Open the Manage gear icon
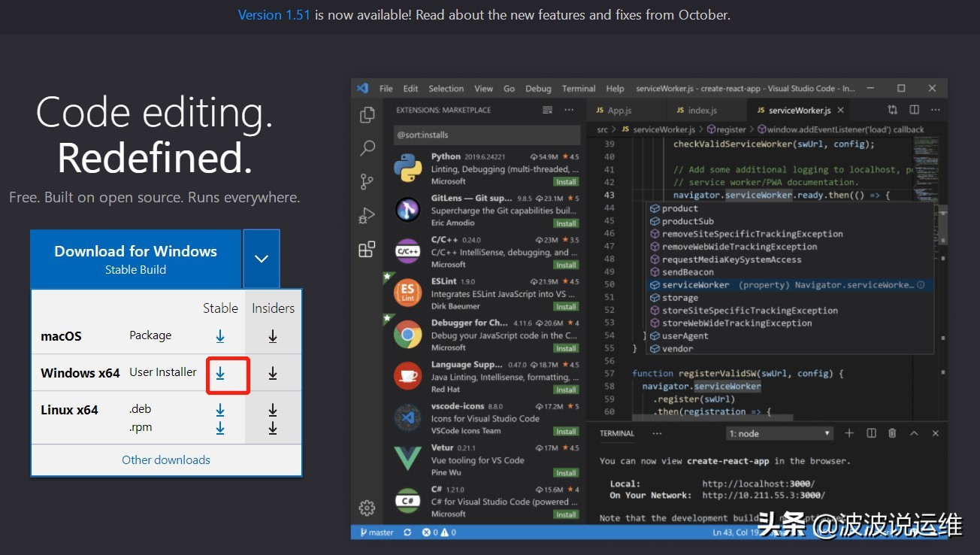Screen dimensions: 980x555 pyautogui.click(x=366, y=508)
